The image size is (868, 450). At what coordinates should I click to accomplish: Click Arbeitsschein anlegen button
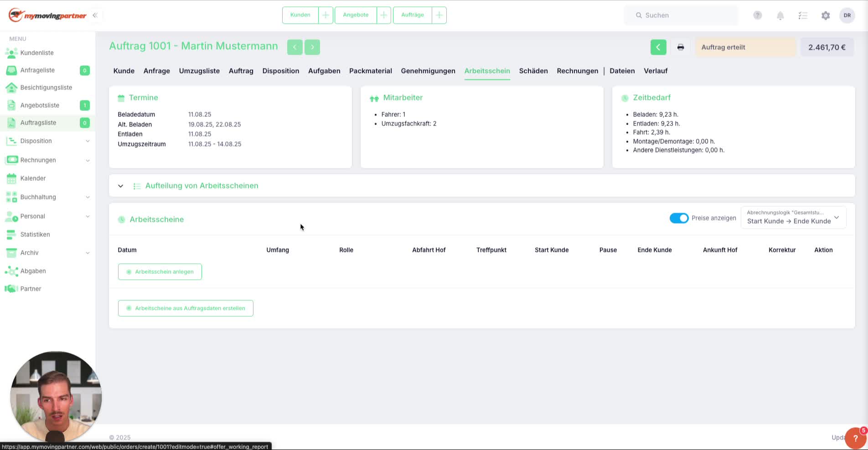tap(160, 272)
